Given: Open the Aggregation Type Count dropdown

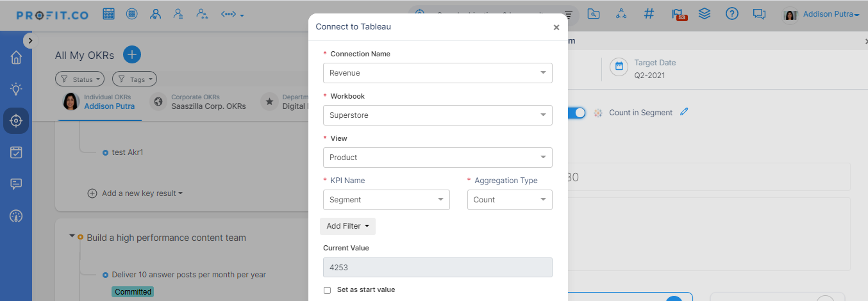Looking at the screenshot, I should (510, 200).
